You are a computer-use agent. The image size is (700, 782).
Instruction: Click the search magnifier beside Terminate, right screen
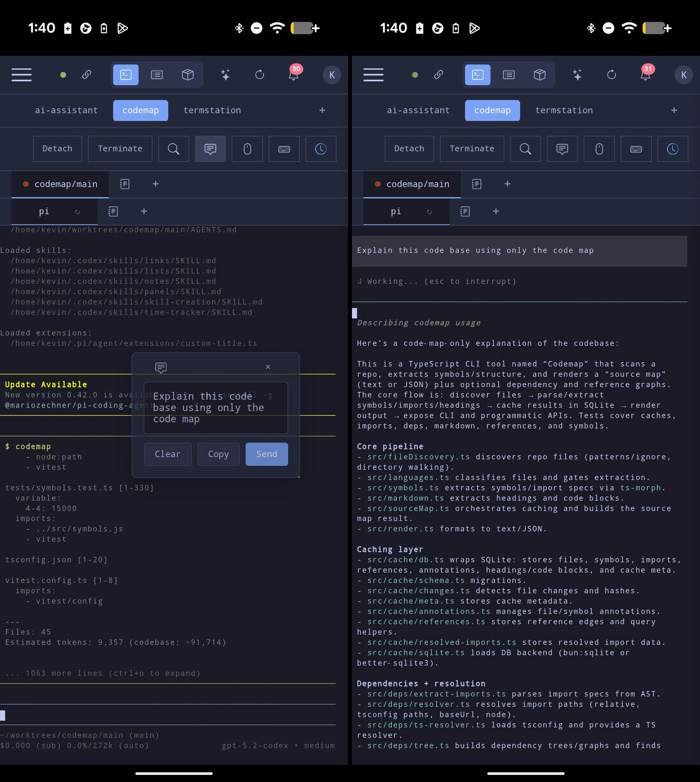pyautogui.click(x=525, y=149)
